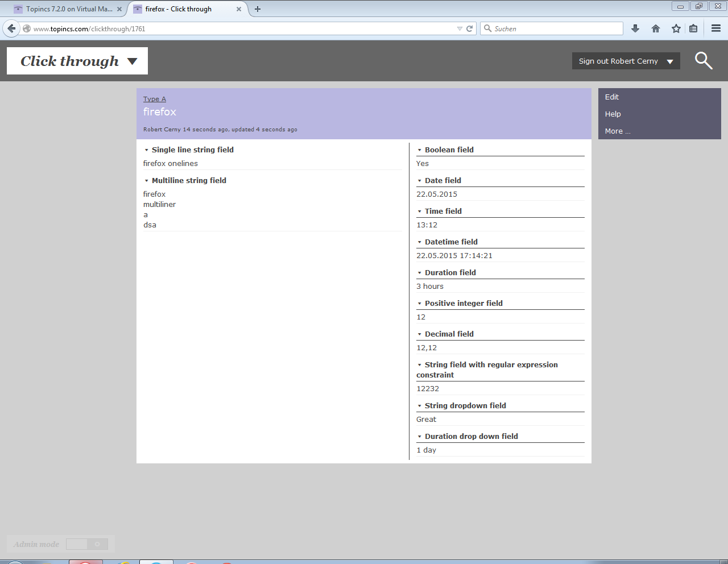Reload the page with the refresh icon

[x=470, y=28]
